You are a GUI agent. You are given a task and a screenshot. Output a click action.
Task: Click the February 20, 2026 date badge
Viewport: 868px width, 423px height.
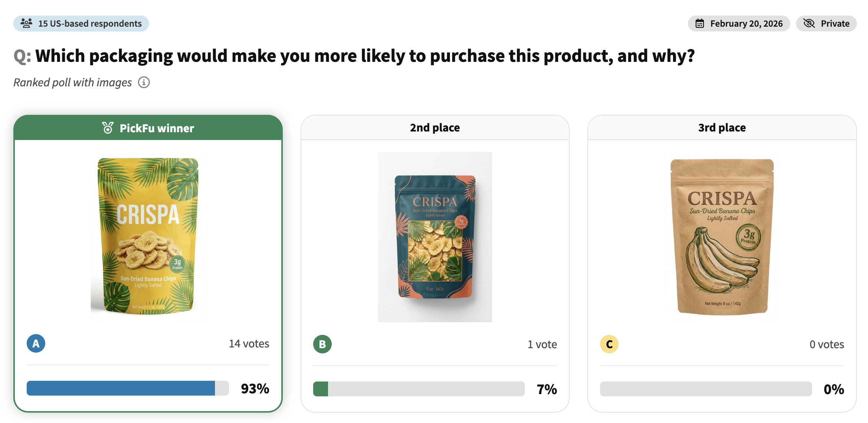739,24
